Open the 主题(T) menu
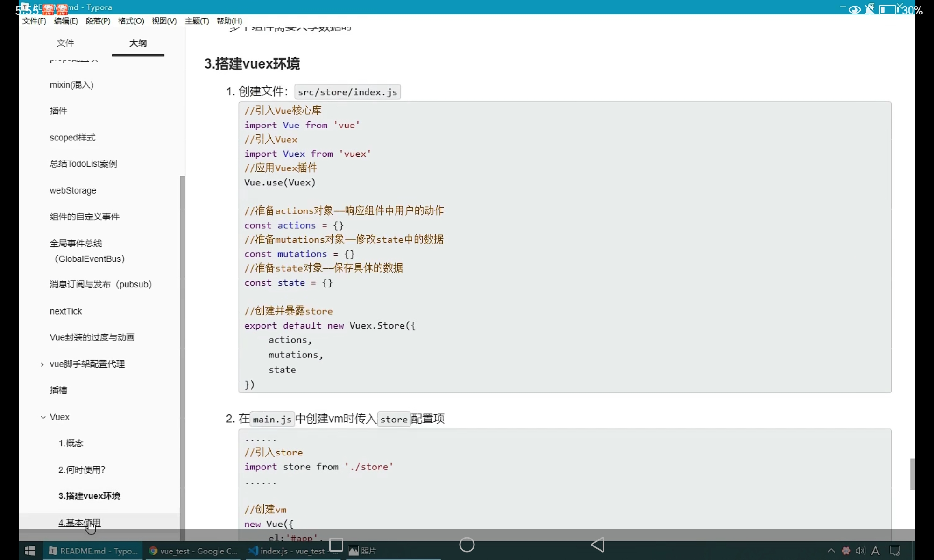 [197, 21]
